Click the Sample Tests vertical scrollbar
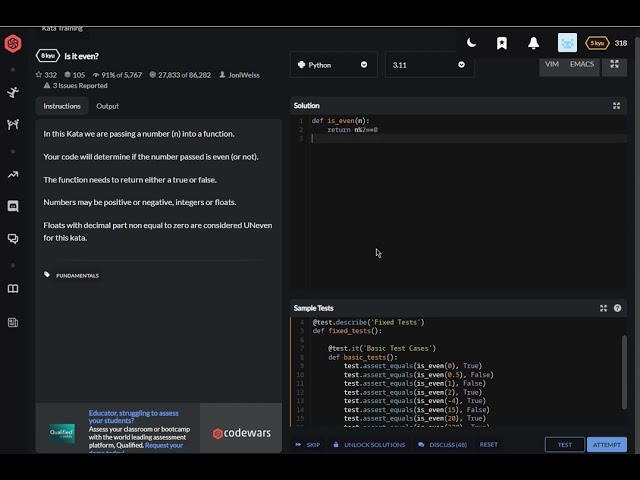The image size is (640, 480). pos(624,372)
